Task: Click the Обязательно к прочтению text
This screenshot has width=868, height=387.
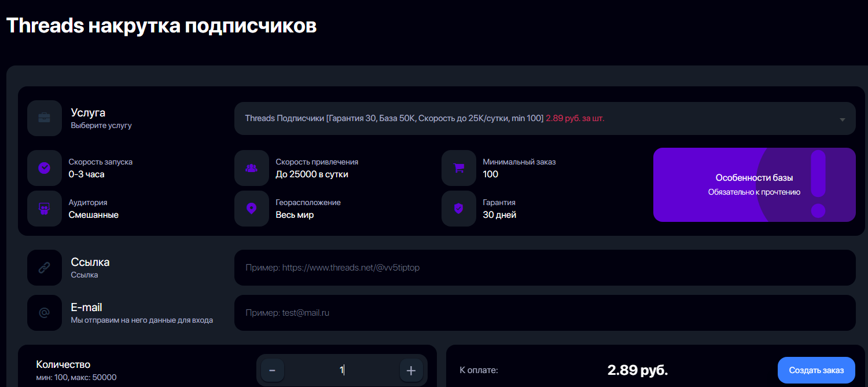Action: tap(754, 192)
